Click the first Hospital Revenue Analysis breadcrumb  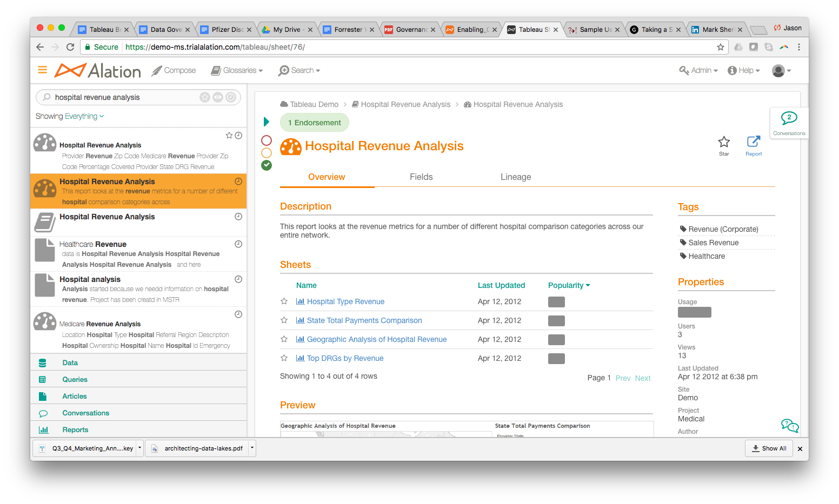coord(401,104)
